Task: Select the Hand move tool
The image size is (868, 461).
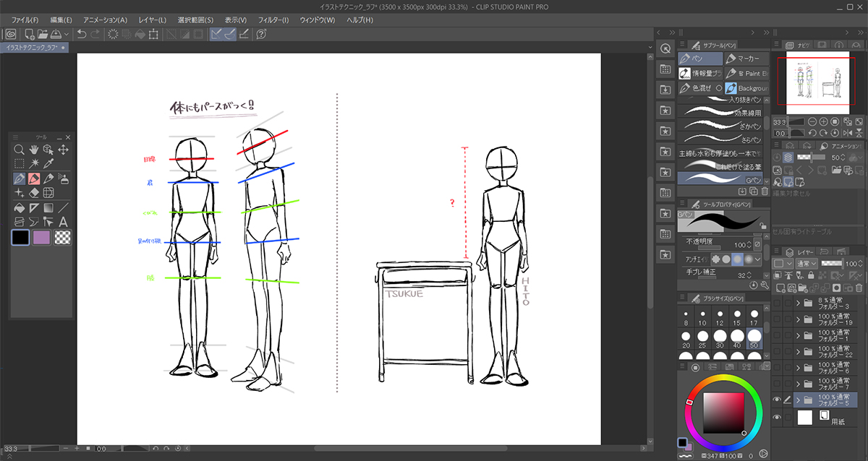Action: [x=34, y=150]
